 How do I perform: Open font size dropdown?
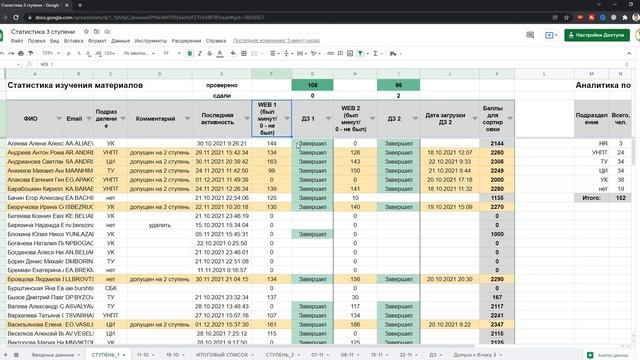[x=171, y=53]
